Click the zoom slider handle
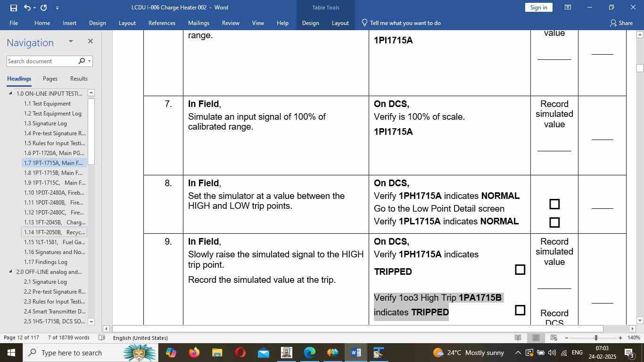 click(x=596, y=338)
